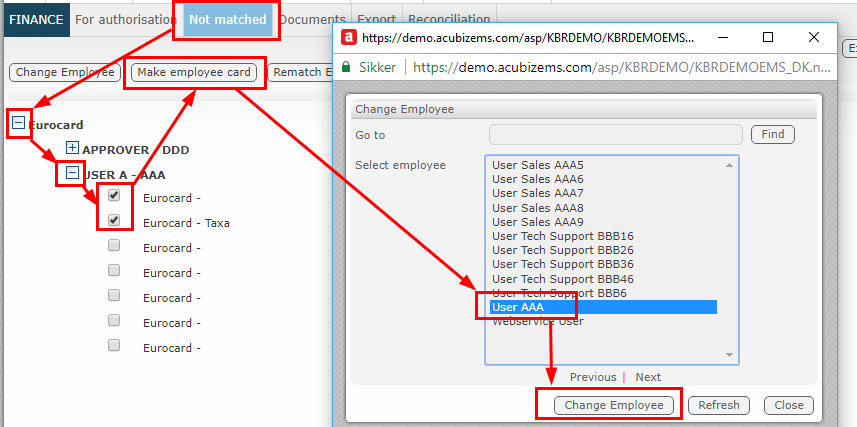Open the Documents tab
857x427 pixels.
(312, 20)
